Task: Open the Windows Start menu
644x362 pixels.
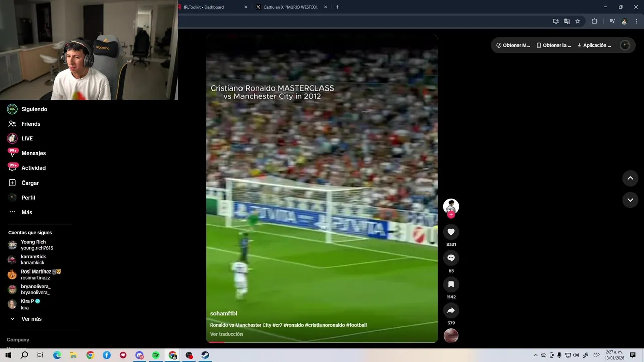Action: coord(8,355)
